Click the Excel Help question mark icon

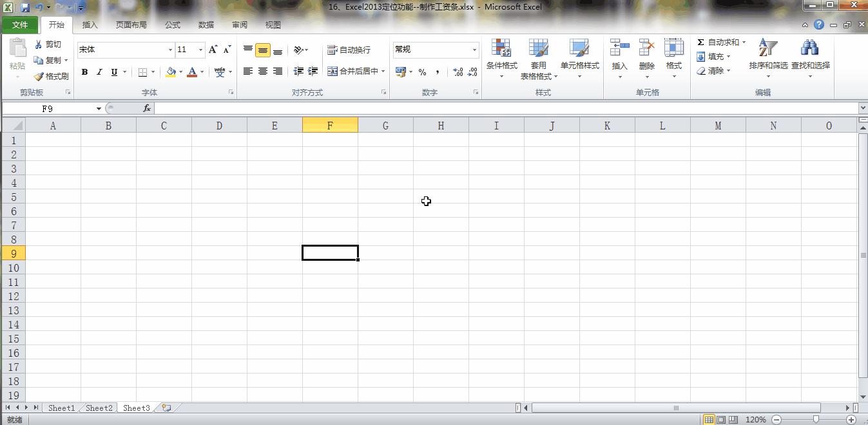tap(819, 25)
